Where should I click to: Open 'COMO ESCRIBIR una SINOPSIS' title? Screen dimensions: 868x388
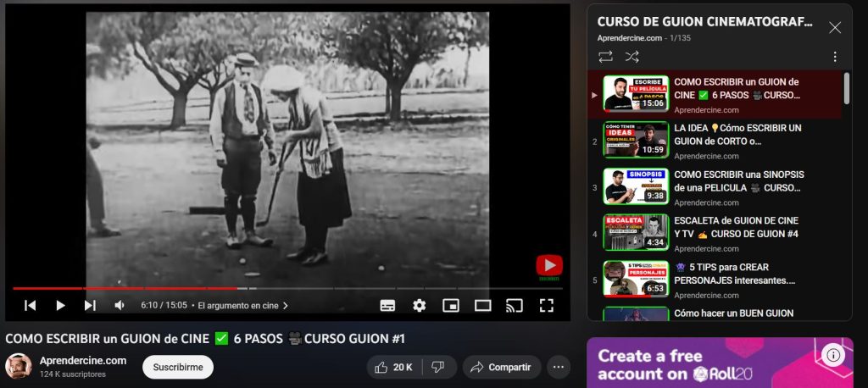pos(739,181)
